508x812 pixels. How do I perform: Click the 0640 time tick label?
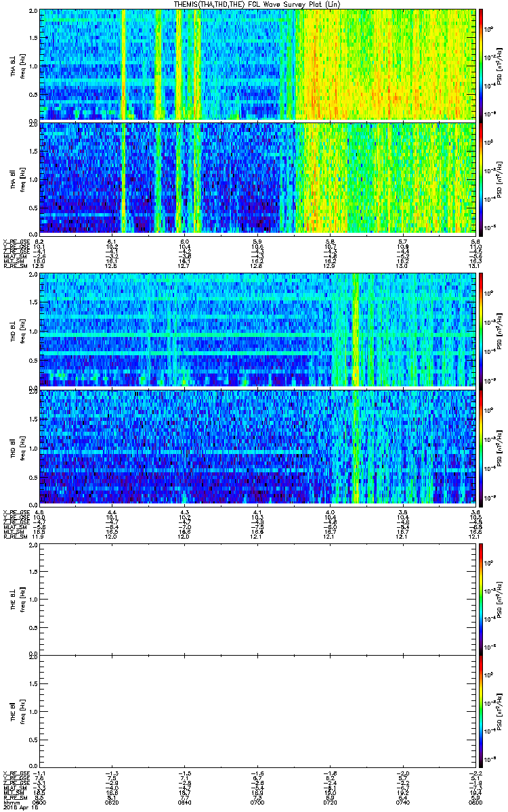[x=185, y=802]
